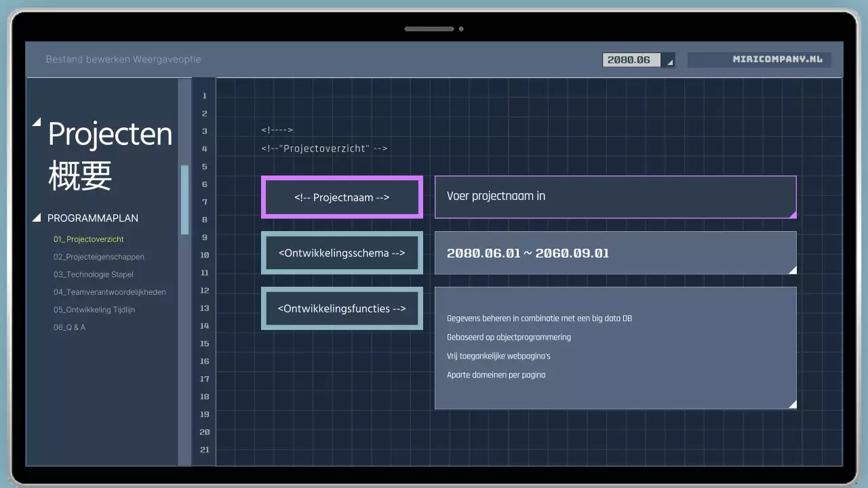868x488 pixels.
Task: Expand the 2080.06 version dropdown arrow
Action: click(669, 60)
